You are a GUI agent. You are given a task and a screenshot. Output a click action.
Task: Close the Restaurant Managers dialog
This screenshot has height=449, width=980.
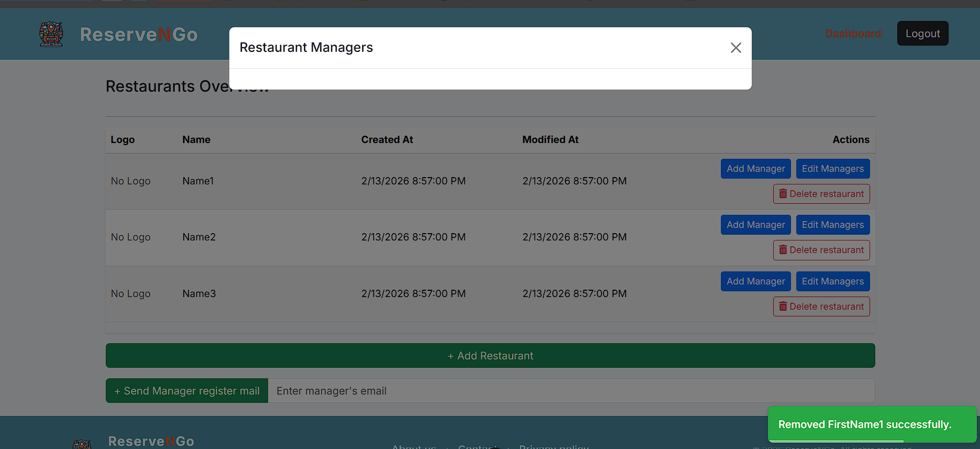coord(736,48)
